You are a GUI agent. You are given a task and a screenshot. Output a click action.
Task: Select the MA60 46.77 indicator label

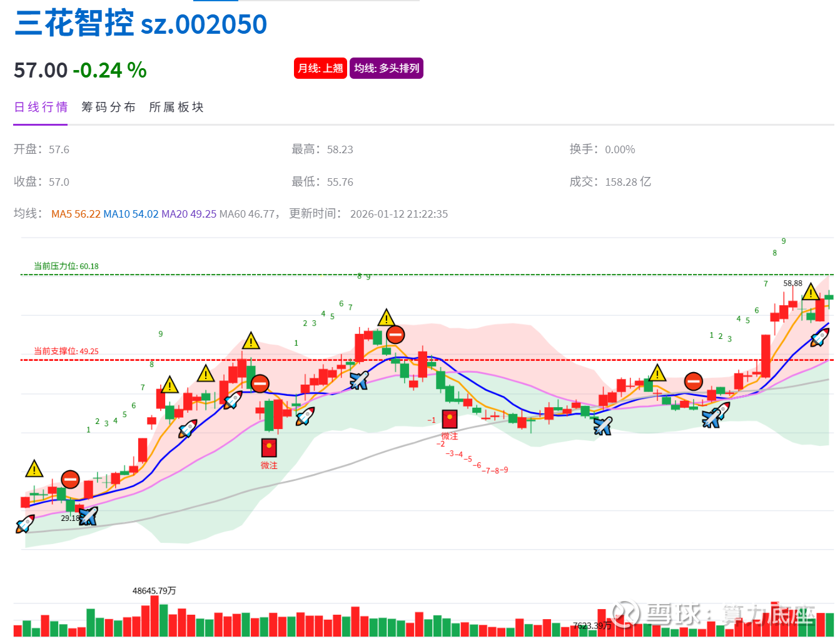click(247, 214)
